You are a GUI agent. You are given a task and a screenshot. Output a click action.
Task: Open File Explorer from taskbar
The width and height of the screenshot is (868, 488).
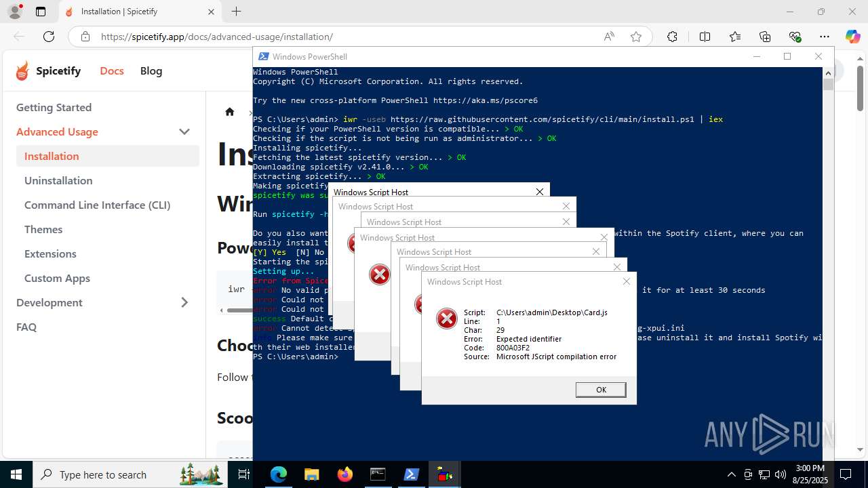(312, 474)
